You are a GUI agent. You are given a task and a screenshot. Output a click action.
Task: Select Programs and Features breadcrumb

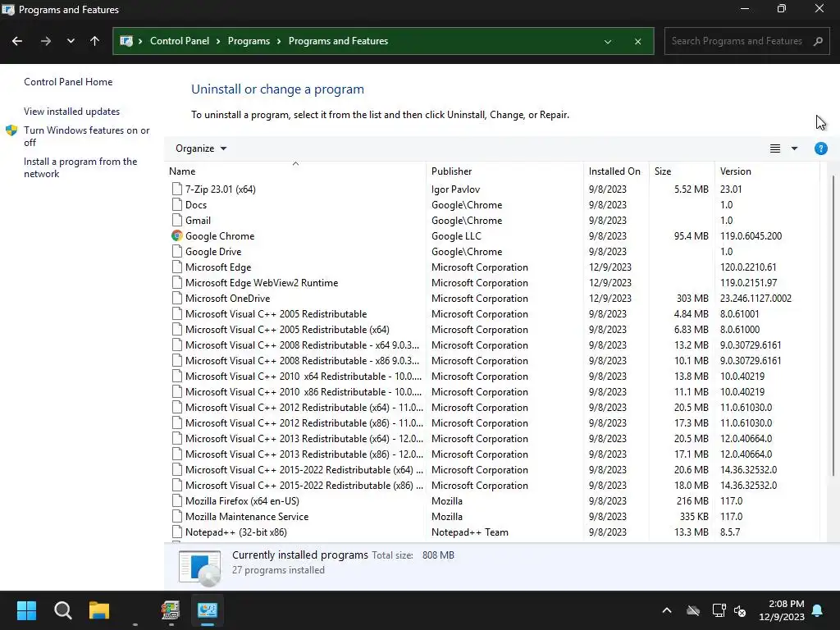pyautogui.click(x=338, y=41)
